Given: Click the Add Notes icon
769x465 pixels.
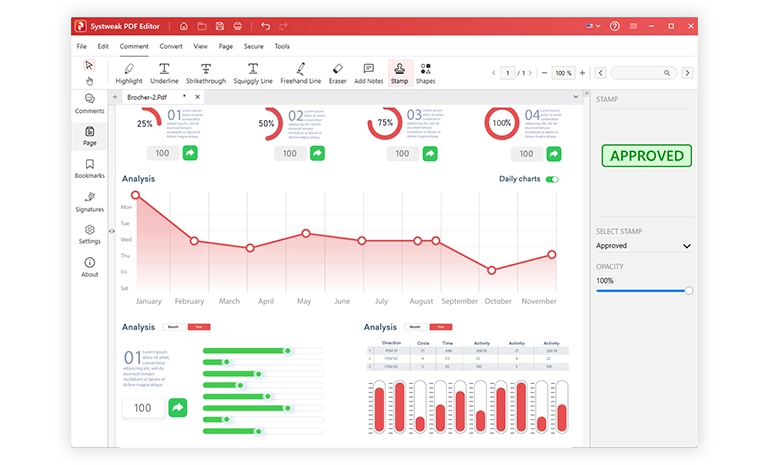Looking at the screenshot, I should tap(368, 73).
